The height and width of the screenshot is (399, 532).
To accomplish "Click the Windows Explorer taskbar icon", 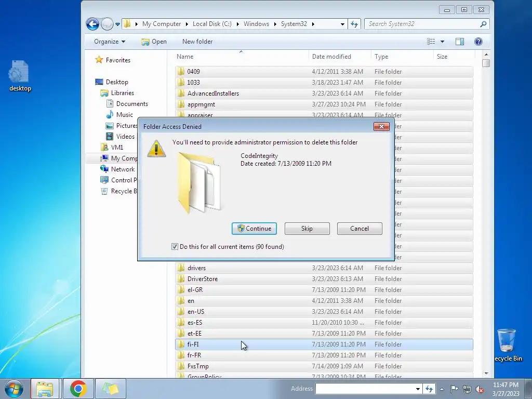I will pos(45,389).
